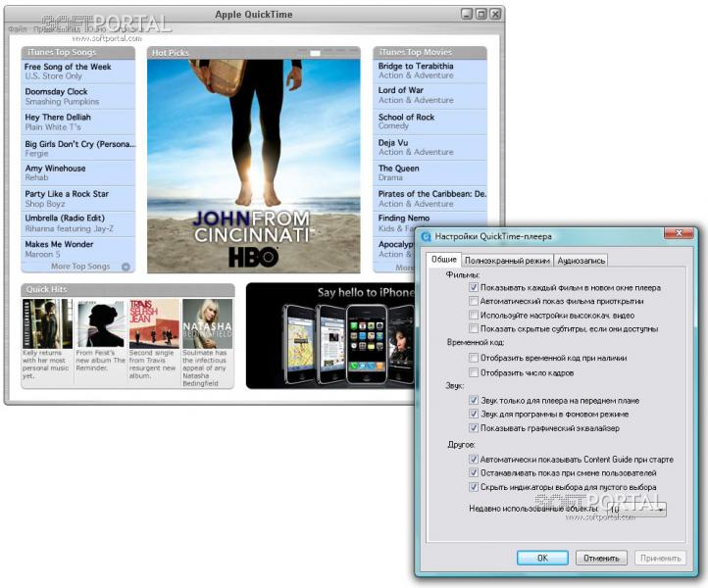The image size is (708, 588).
Task: Switch to the Аудиозапись tab
Action: [x=581, y=261]
